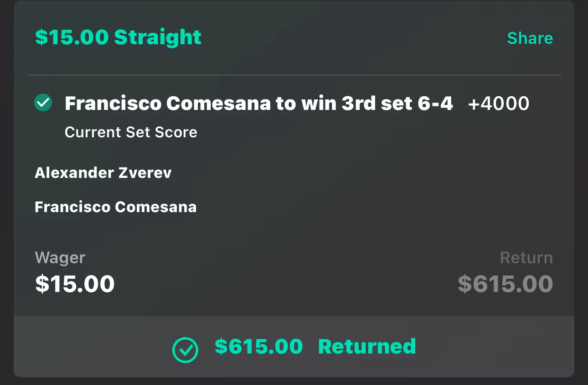The height and width of the screenshot is (385, 588).
Task: Click the $15.00 amount in the green header
Action: [x=72, y=37]
